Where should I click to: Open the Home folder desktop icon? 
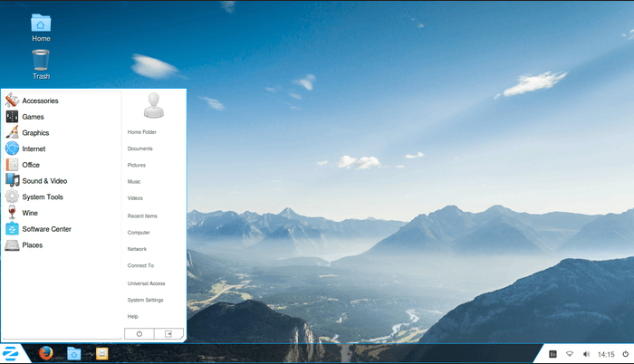[x=41, y=27]
